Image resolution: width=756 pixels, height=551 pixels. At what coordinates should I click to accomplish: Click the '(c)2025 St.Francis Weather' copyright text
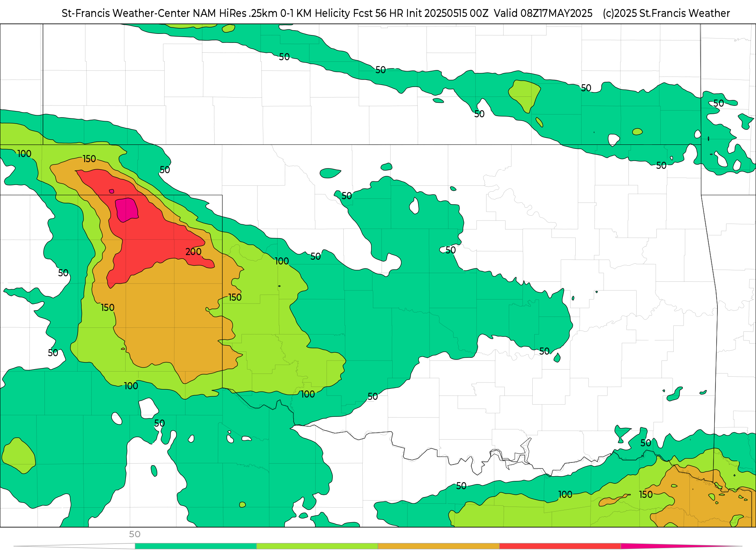(x=666, y=13)
